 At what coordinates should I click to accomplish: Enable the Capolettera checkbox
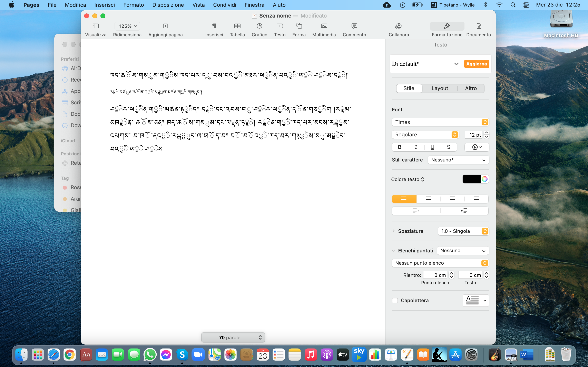tap(395, 301)
